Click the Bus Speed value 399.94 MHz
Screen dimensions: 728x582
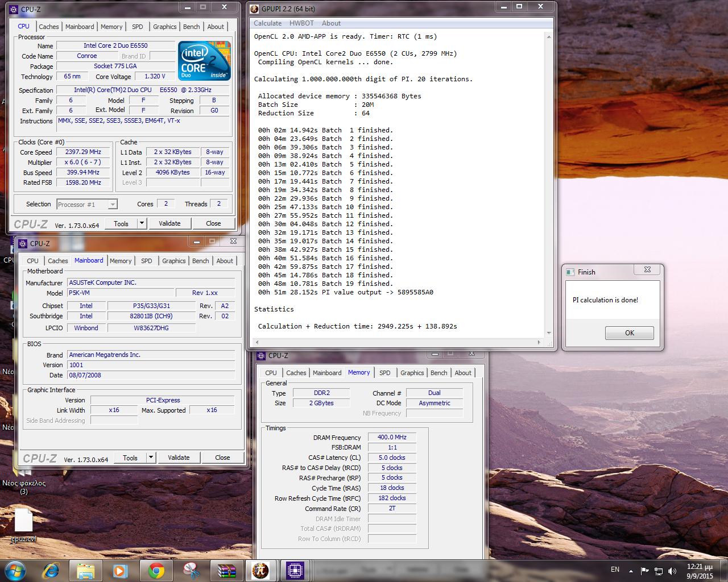tap(83, 172)
